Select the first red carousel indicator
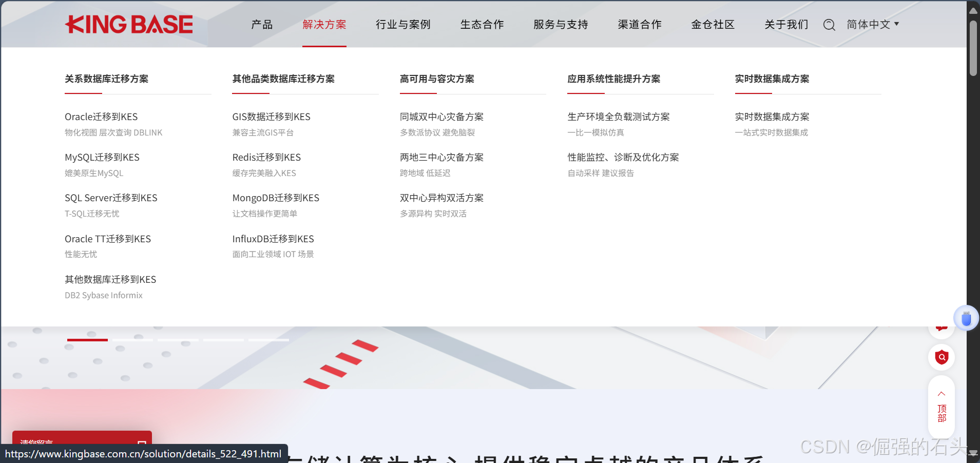Screen dimensions: 980x463 [87, 340]
